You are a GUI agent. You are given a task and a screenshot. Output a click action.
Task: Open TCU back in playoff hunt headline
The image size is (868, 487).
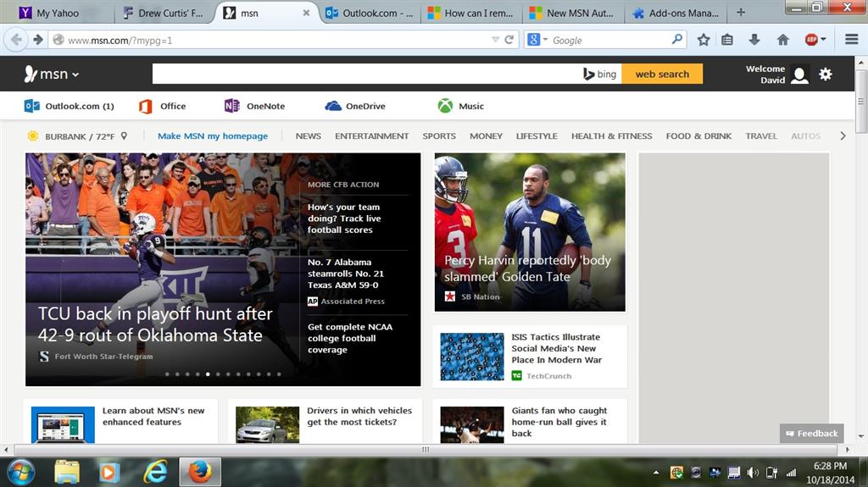(x=155, y=324)
